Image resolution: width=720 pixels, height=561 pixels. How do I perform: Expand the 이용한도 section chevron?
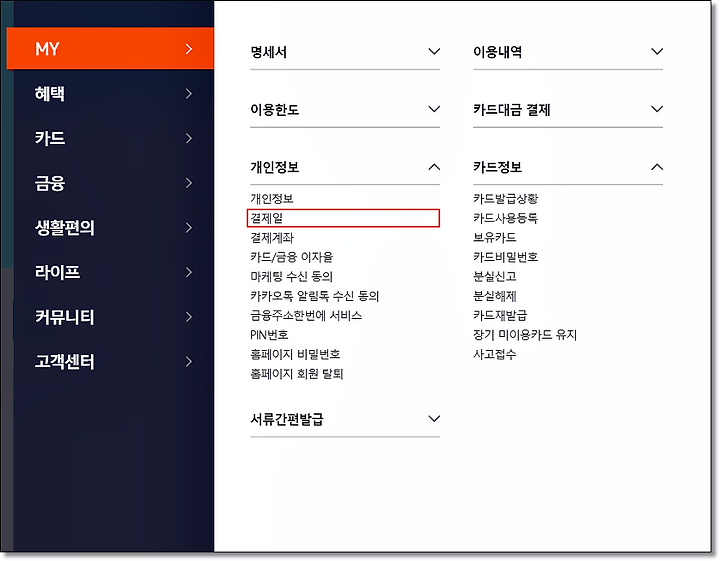[434, 109]
